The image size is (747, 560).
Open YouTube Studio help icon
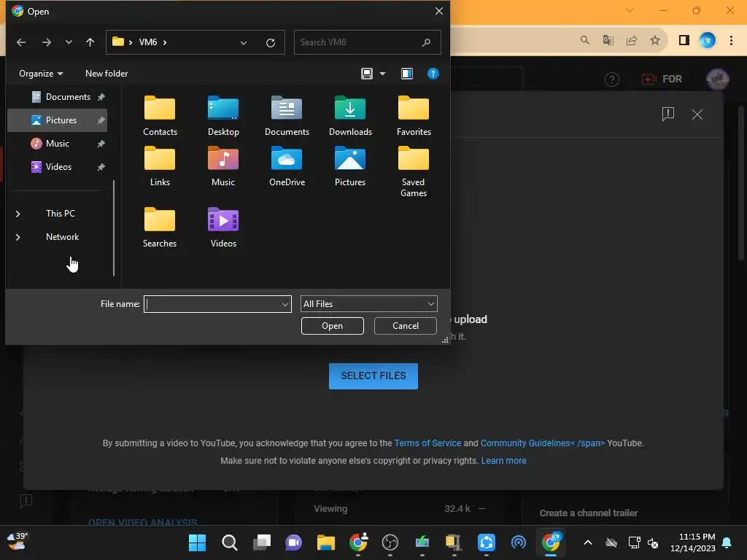click(x=612, y=79)
